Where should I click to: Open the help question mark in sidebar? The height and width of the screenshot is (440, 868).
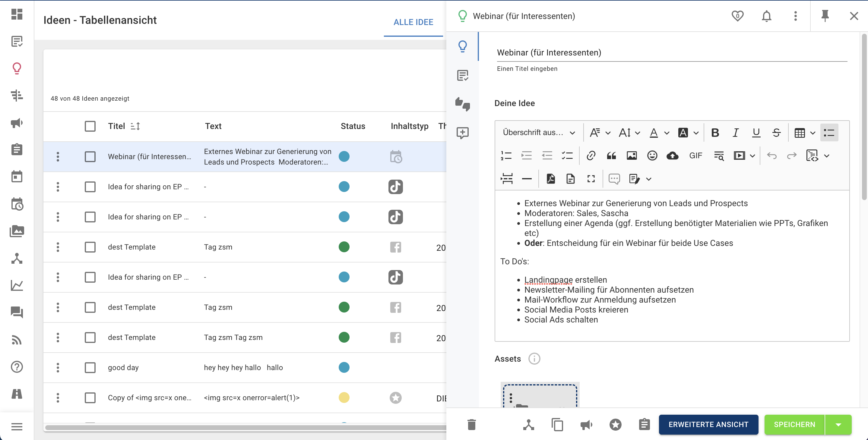[17, 366]
